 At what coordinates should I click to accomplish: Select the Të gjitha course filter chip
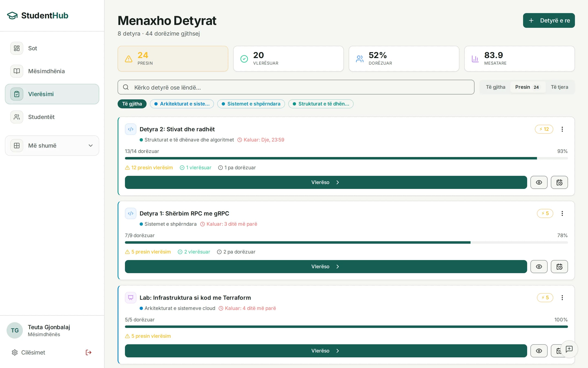click(132, 104)
